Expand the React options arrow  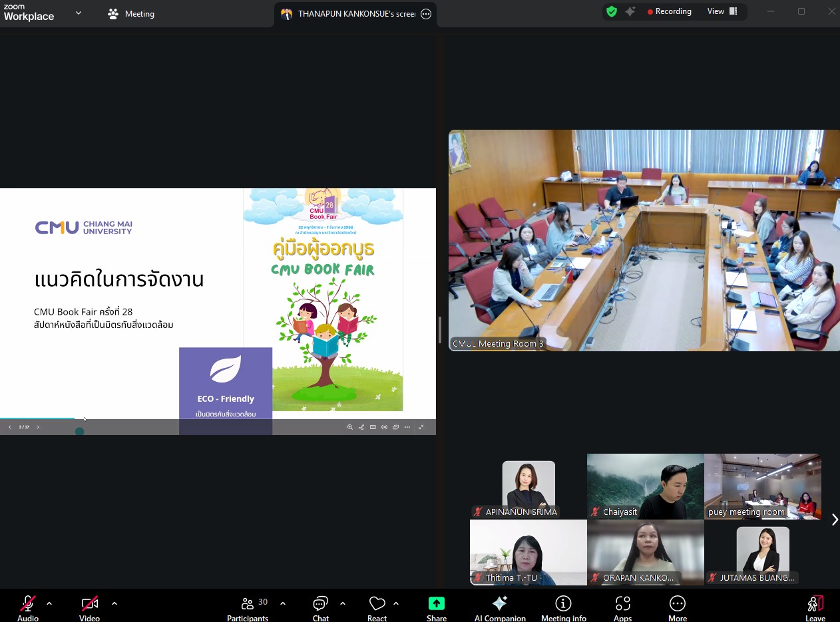tap(396, 603)
